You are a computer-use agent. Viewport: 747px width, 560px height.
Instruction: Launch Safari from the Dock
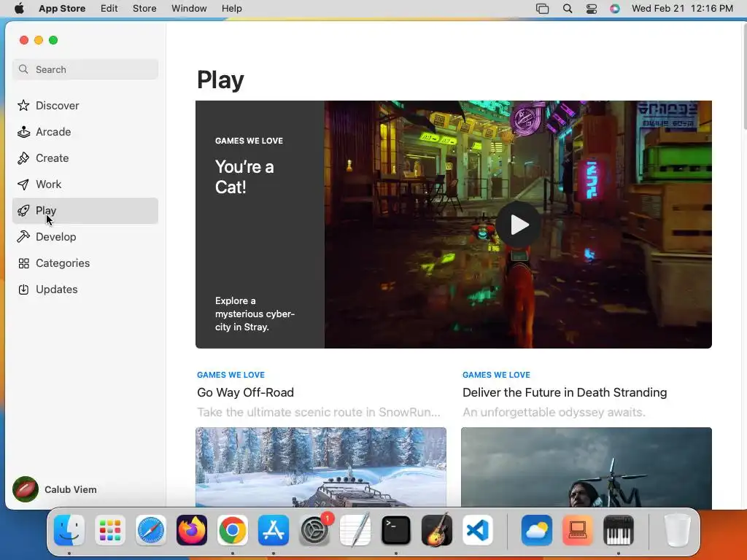150,530
